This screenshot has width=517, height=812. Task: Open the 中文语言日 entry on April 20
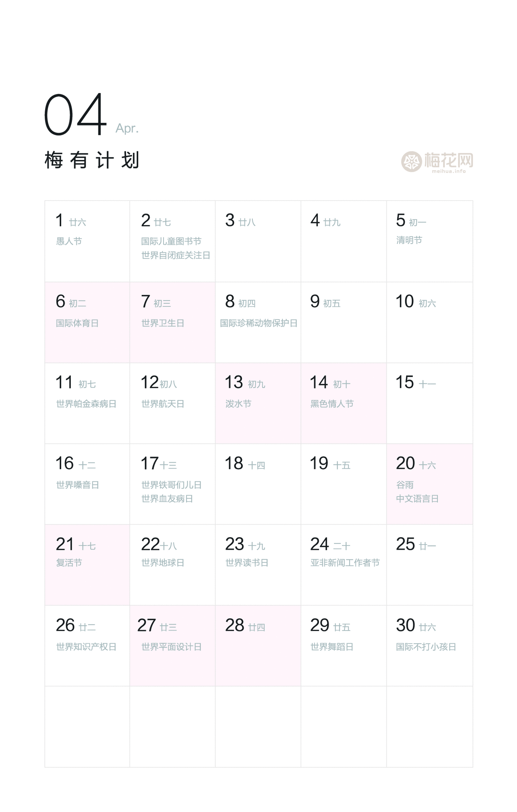tap(417, 499)
